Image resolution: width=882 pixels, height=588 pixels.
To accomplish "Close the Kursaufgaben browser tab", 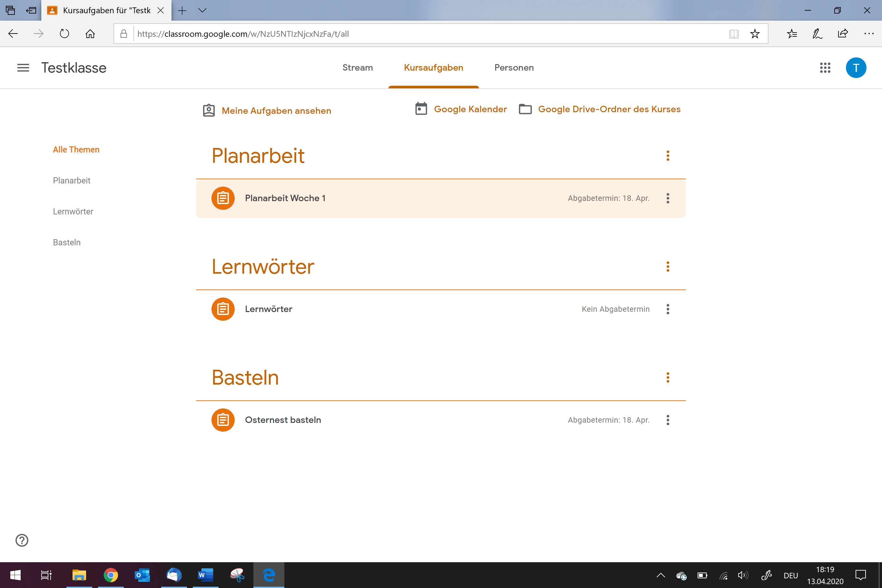I will click(x=161, y=11).
